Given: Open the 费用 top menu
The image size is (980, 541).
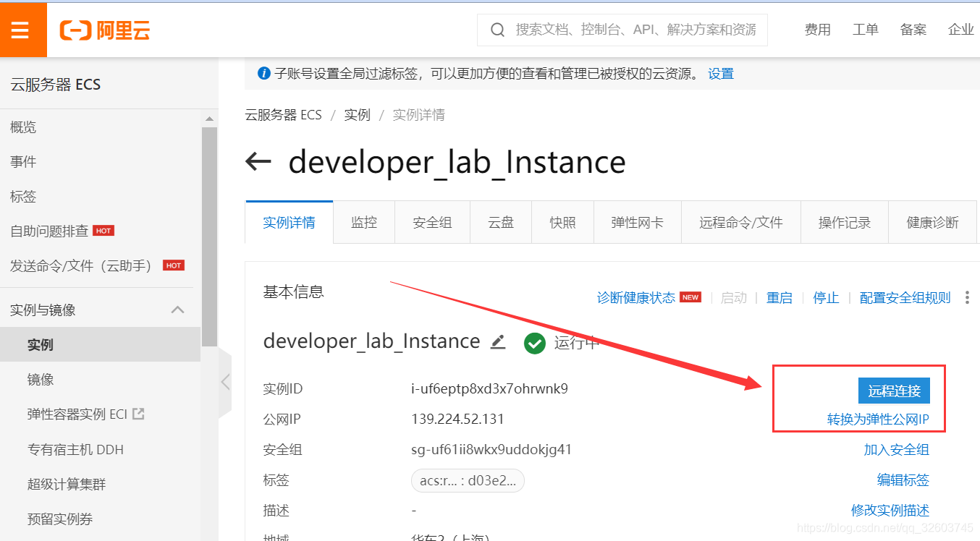Looking at the screenshot, I should pos(818,30).
